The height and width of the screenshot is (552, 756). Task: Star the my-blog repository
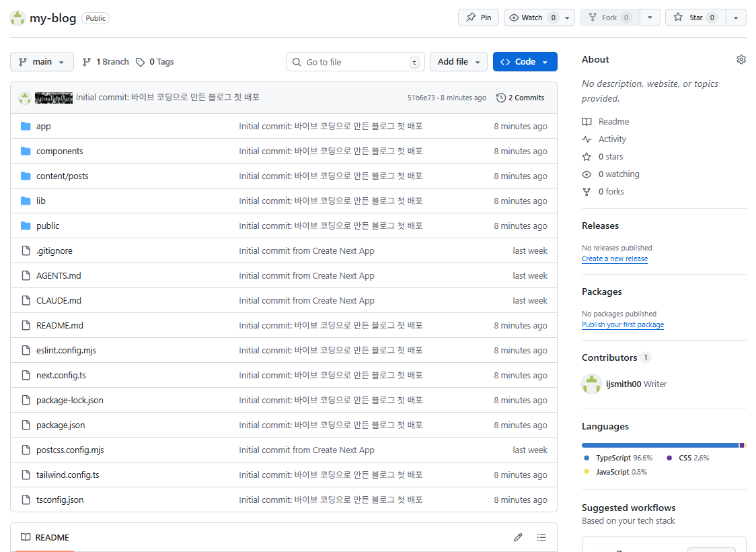(695, 18)
